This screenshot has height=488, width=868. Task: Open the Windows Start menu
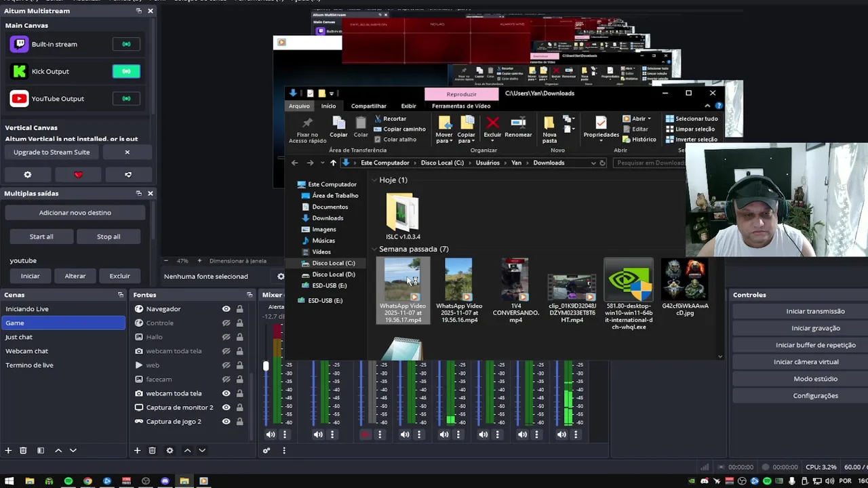tap(9, 481)
